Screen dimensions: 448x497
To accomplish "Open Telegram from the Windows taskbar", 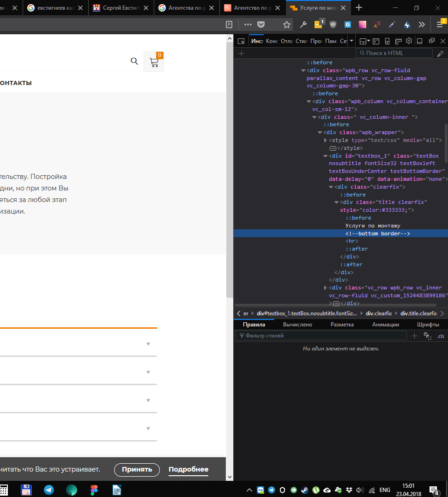I will (49, 490).
